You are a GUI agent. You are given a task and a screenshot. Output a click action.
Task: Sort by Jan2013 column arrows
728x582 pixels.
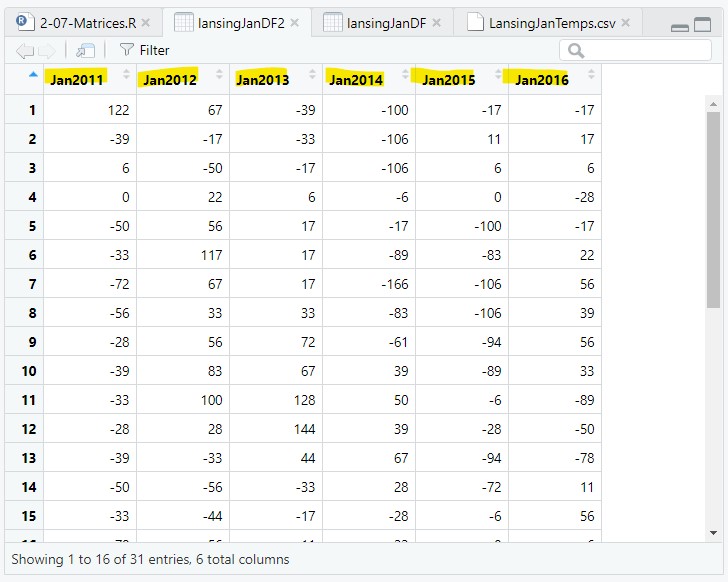tap(312, 74)
